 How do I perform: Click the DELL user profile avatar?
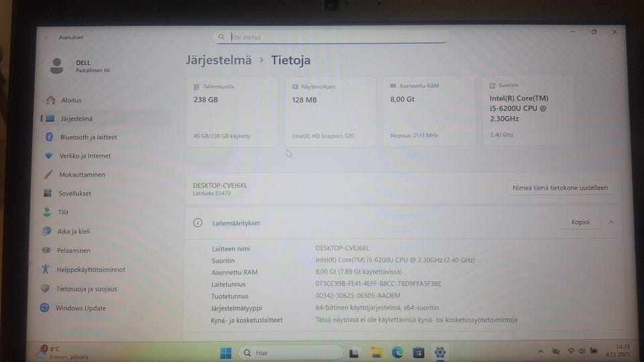click(x=56, y=66)
